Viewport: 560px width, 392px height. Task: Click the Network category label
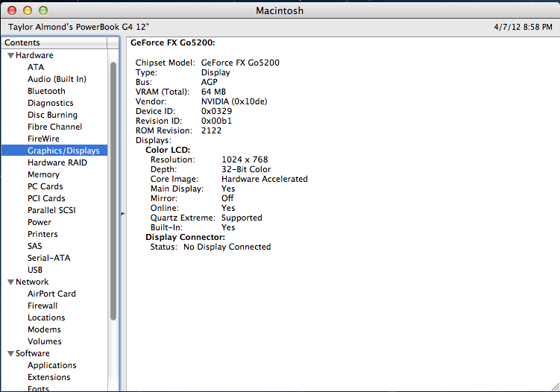[32, 282]
